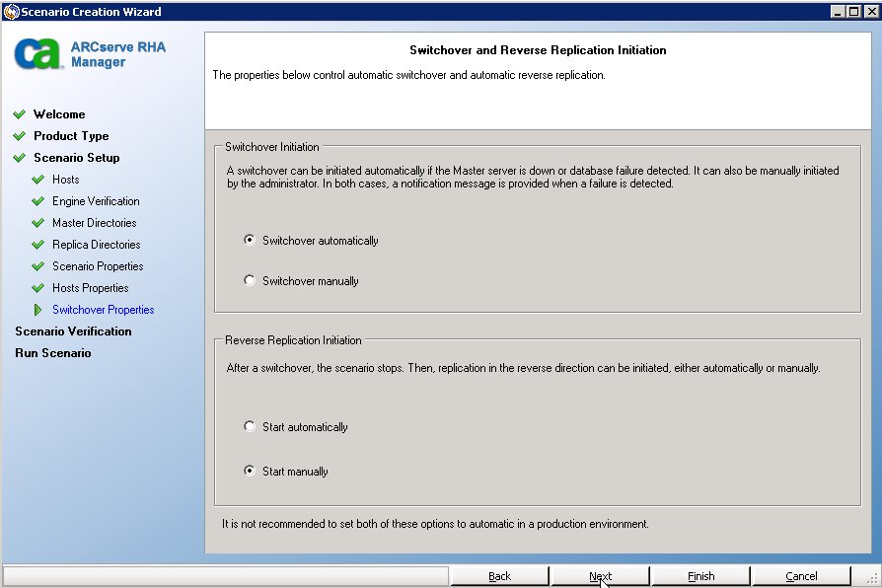Screen dimensions: 882x588
Task: Select Switchover automatically radio button
Action: 250,241
